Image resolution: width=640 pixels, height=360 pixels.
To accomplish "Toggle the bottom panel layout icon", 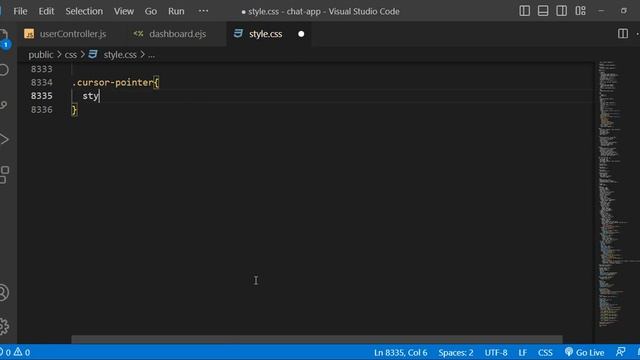I will tap(543, 11).
